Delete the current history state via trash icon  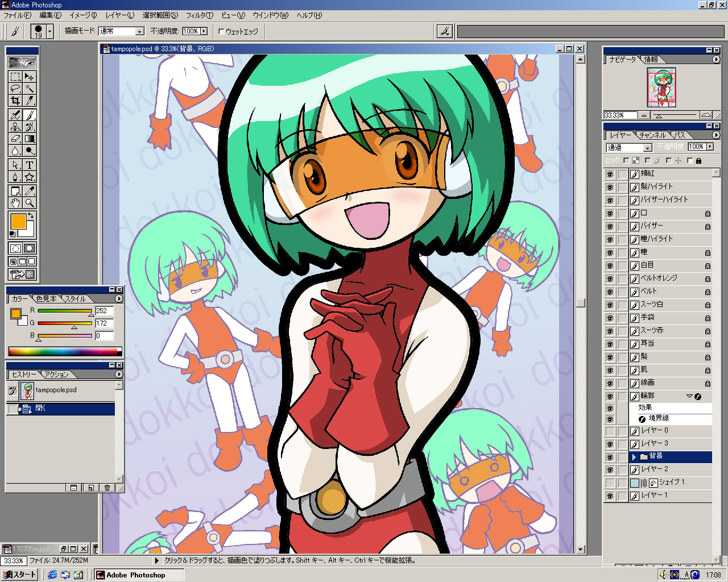[x=107, y=488]
